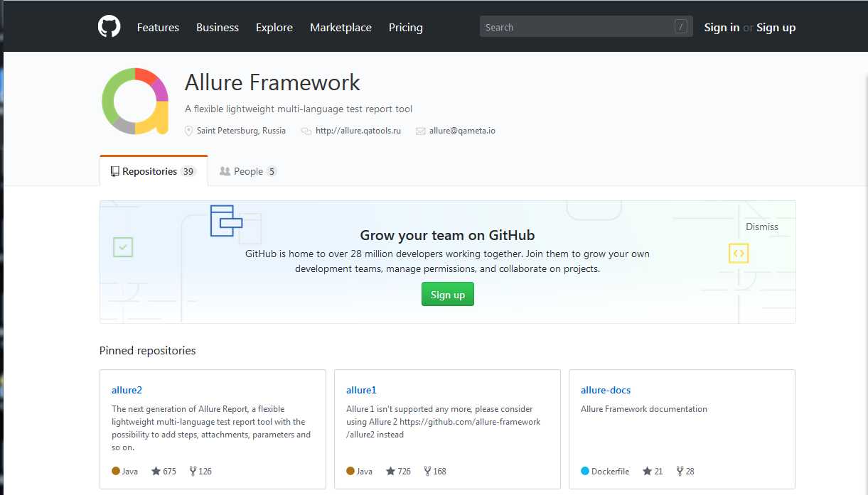The image size is (868, 495).
Task: Open the Allure Framework organization avatar
Action: pos(135,101)
